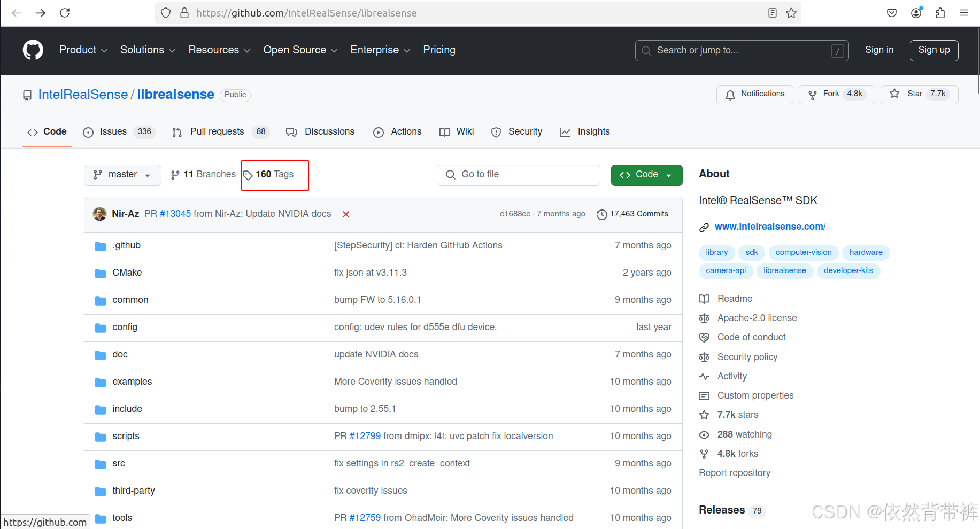Image resolution: width=980 pixels, height=529 pixels.
Task: Click the Readme book icon
Action: point(704,299)
